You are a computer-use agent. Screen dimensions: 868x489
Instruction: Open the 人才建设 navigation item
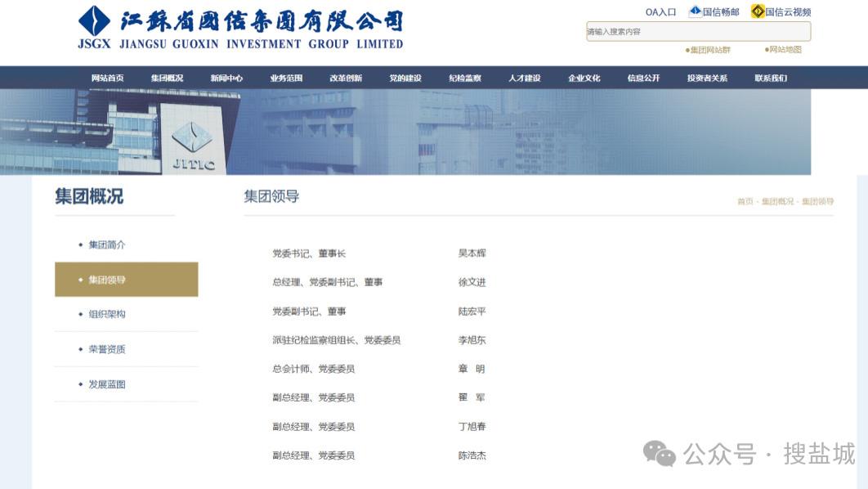point(524,78)
